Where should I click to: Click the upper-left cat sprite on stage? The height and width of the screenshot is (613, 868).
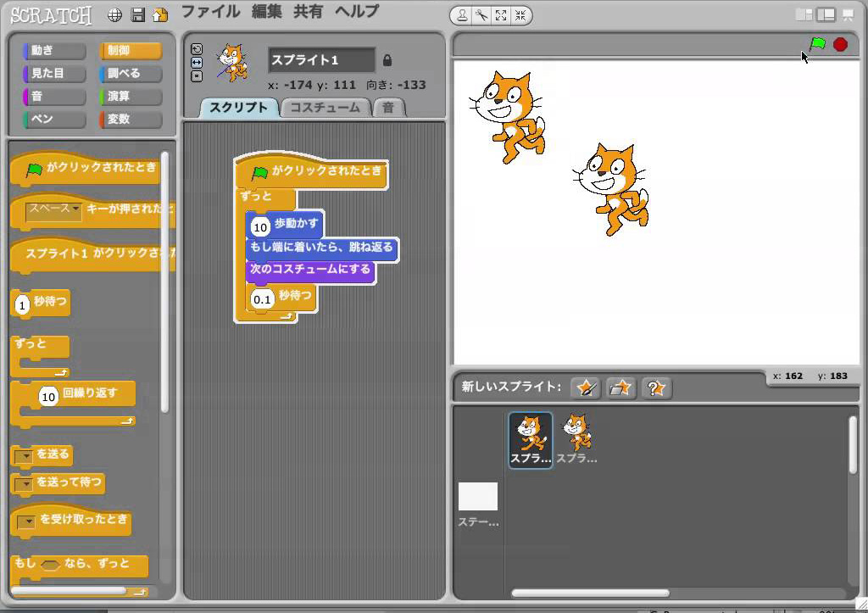pos(509,117)
